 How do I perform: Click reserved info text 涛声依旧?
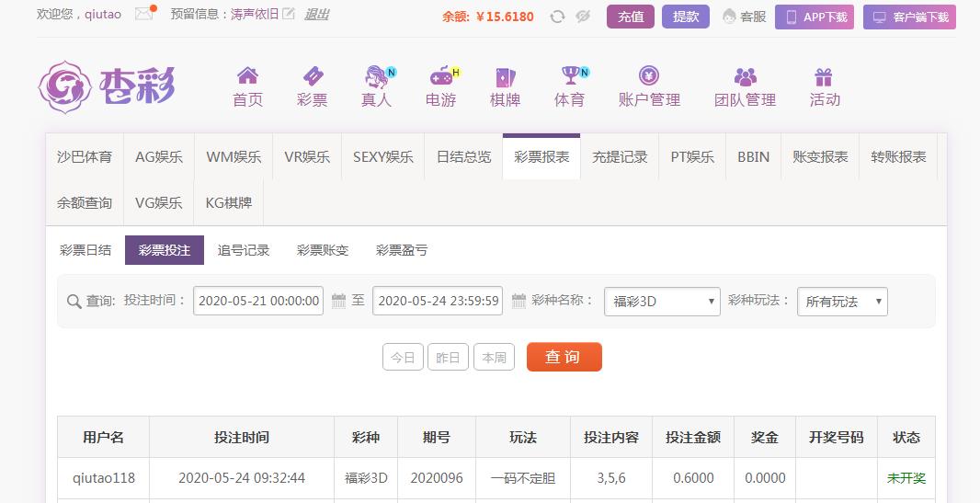click(255, 14)
